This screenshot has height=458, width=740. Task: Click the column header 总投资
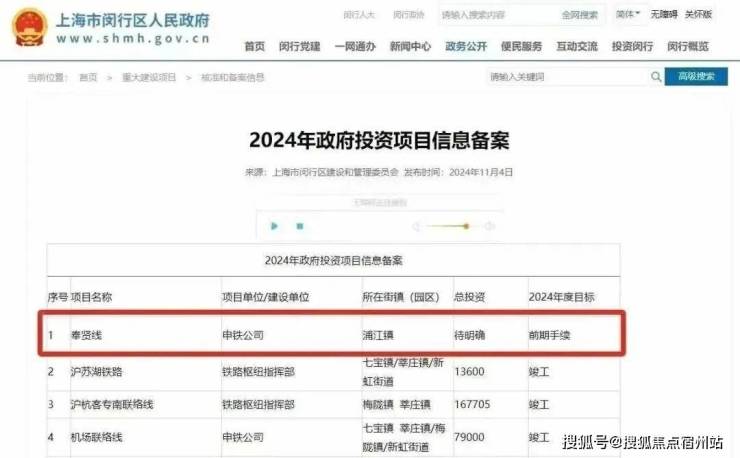tap(470, 297)
